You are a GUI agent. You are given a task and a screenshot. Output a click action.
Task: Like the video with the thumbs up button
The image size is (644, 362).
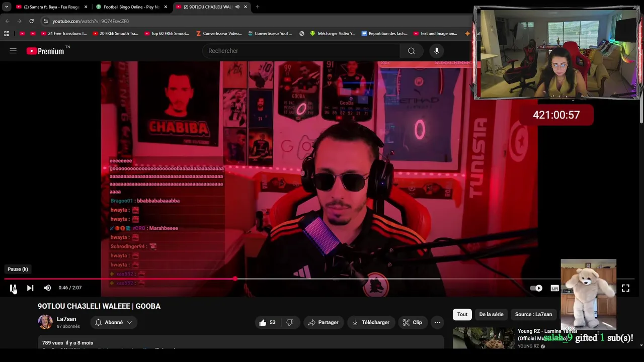tap(268, 322)
